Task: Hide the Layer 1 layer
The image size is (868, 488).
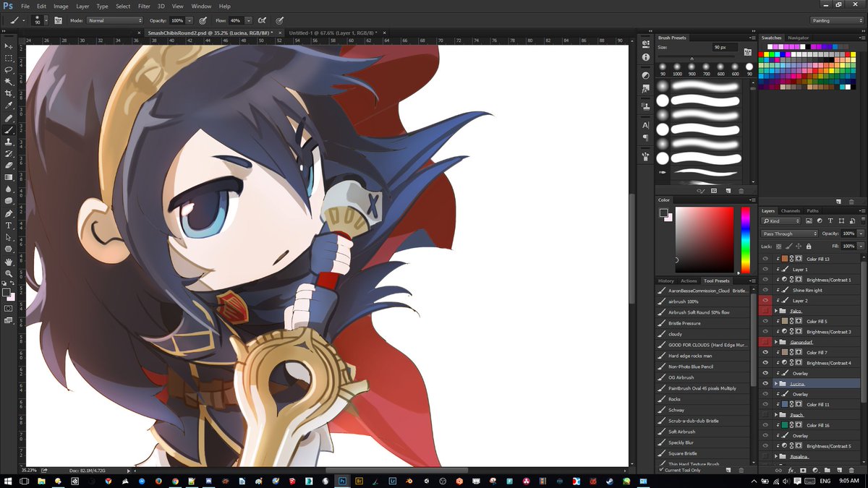Action: [x=765, y=269]
